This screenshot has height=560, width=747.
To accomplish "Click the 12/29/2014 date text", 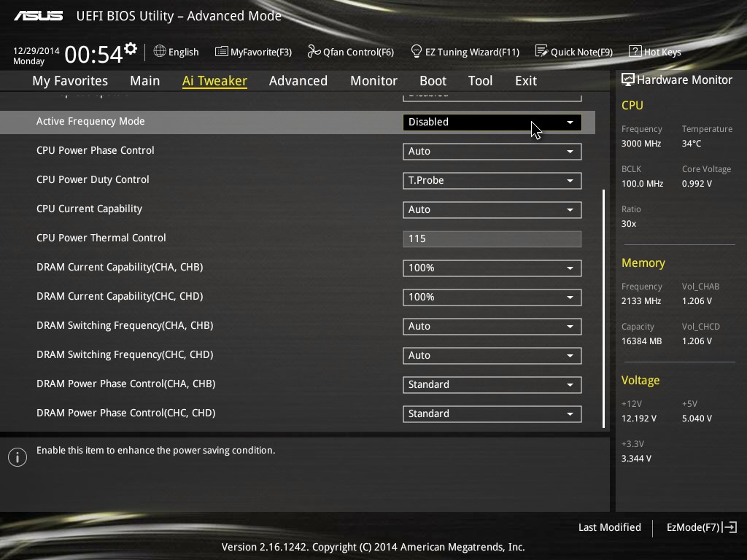I will pos(36,50).
